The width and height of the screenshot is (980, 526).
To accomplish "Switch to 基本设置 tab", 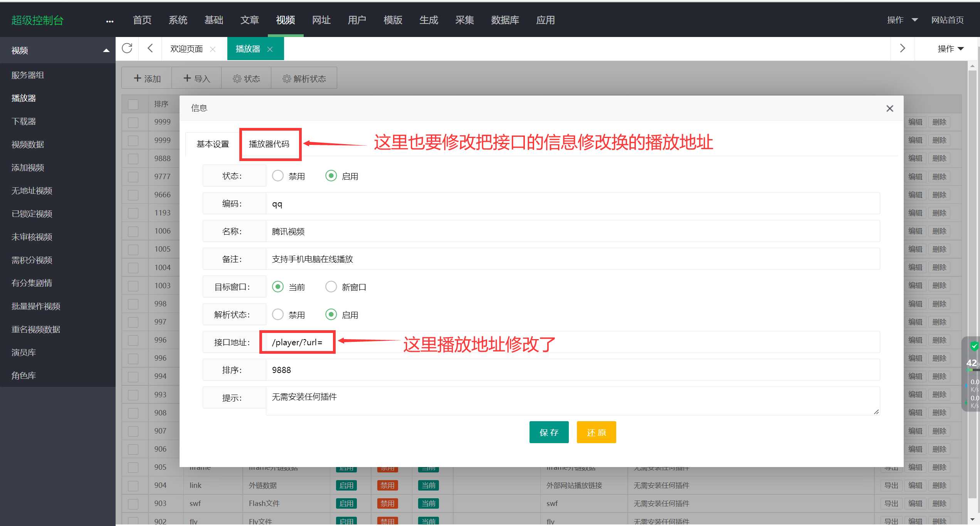I will [213, 144].
